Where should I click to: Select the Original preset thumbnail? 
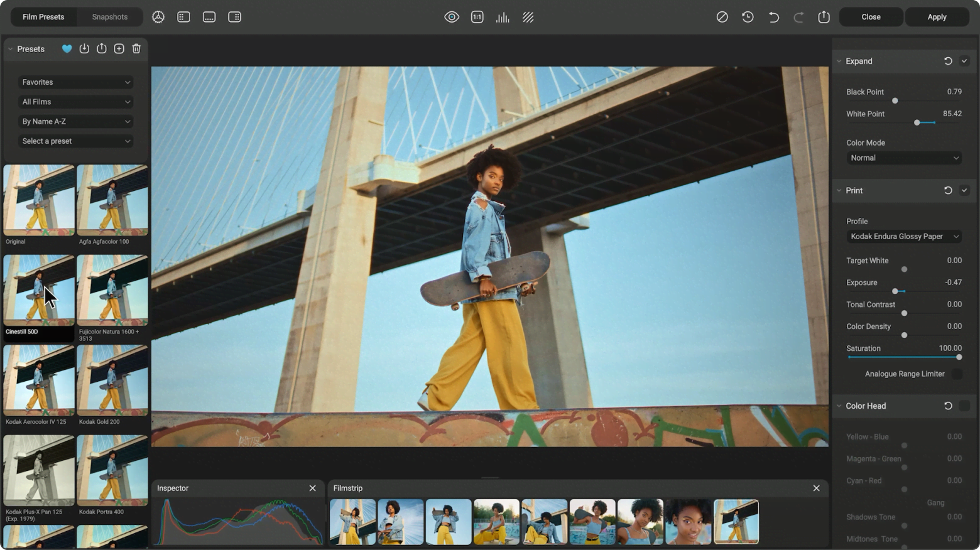[39, 200]
